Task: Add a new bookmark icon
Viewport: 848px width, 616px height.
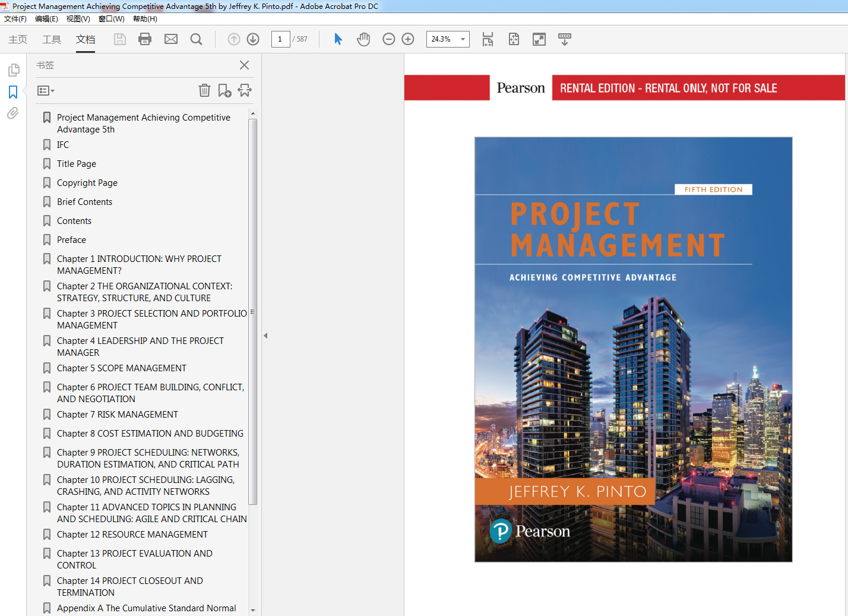Action: [224, 90]
